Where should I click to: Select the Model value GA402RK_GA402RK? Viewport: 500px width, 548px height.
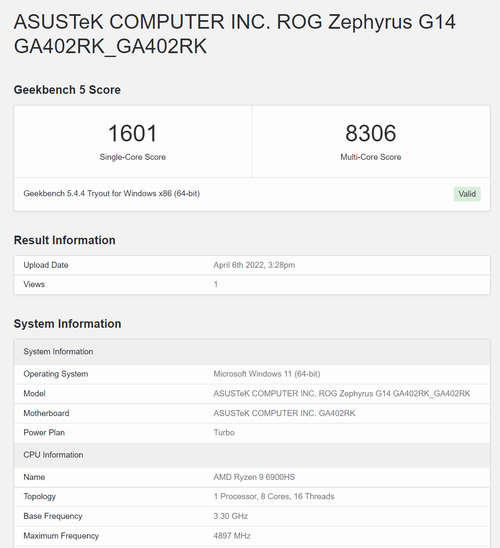click(342, 394)
